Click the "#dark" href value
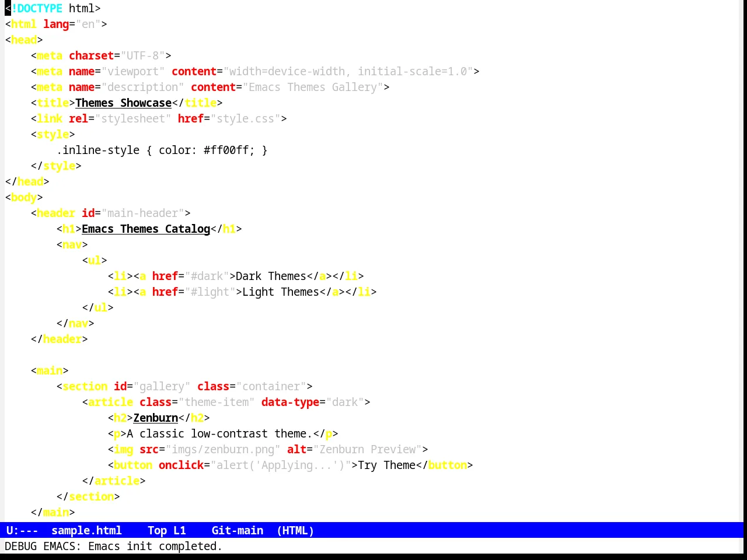747x560 pixels. [207, 276]
